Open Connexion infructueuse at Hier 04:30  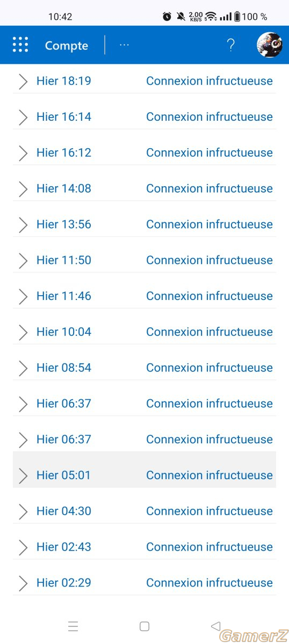click(209, 511)
